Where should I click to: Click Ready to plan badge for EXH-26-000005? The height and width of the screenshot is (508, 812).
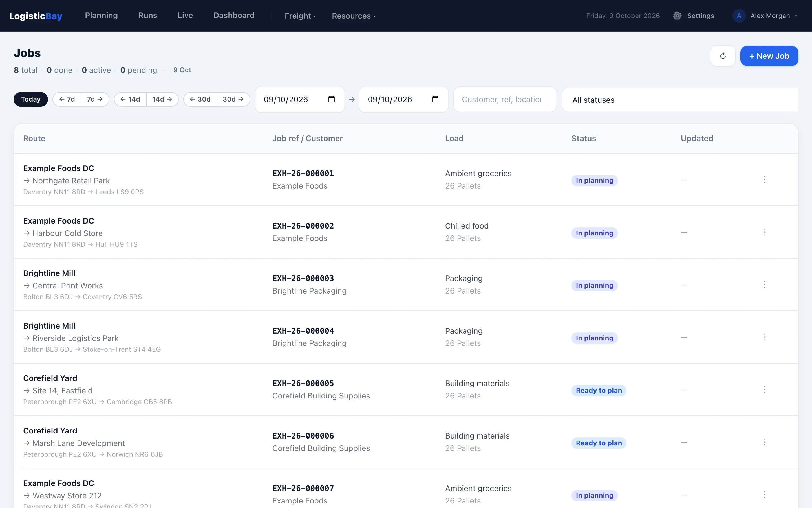coord(599,390)
